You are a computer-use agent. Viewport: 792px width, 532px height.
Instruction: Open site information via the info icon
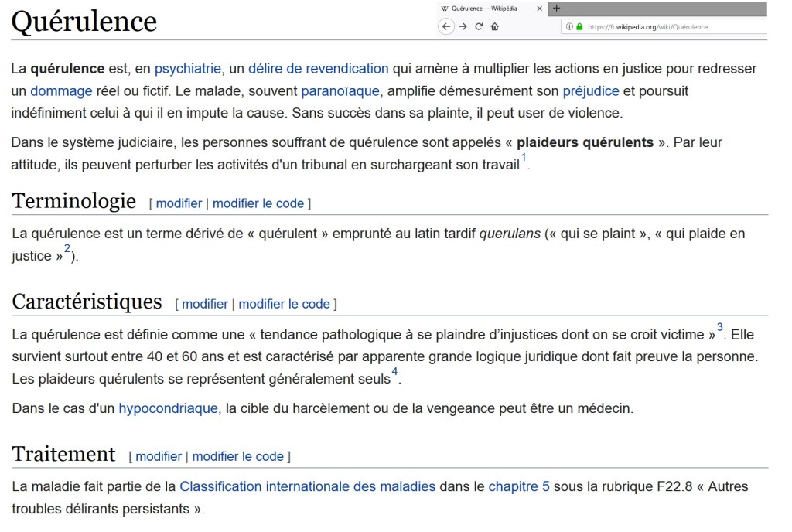tap(569, 25)
